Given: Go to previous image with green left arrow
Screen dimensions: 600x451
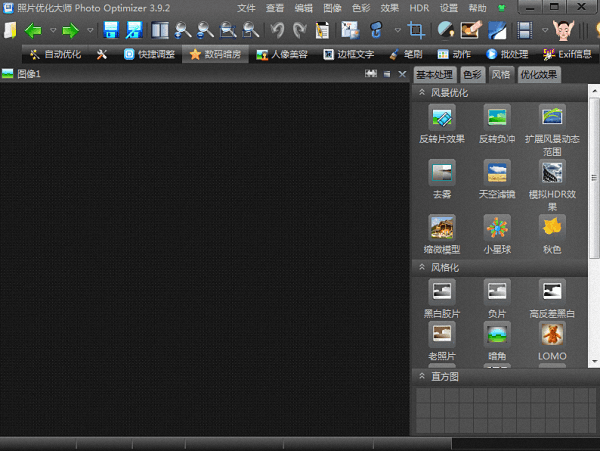Looking at the screenshot, I should click(33, 30).
